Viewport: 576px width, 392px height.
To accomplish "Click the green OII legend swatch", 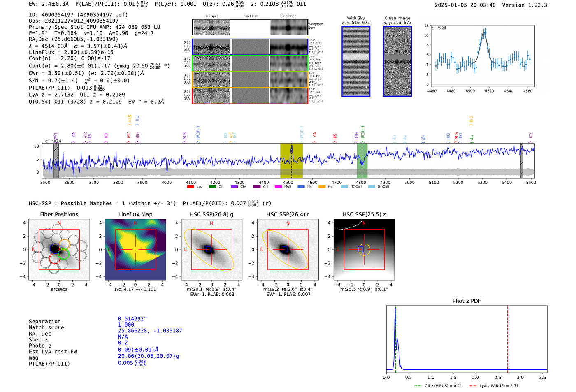I will click(213, 187).
